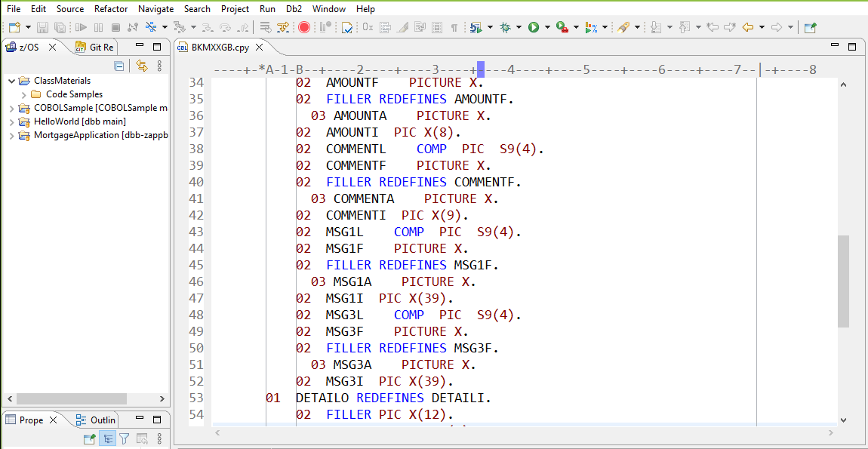Toggle the syntax check task icon
This screenshot has height=449, width=868.
click(x=348, y=27)
